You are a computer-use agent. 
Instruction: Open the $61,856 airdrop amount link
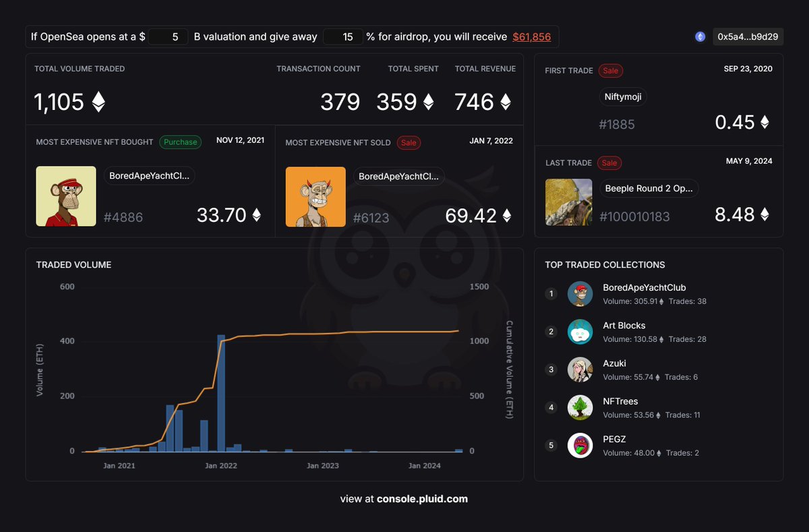532,36
